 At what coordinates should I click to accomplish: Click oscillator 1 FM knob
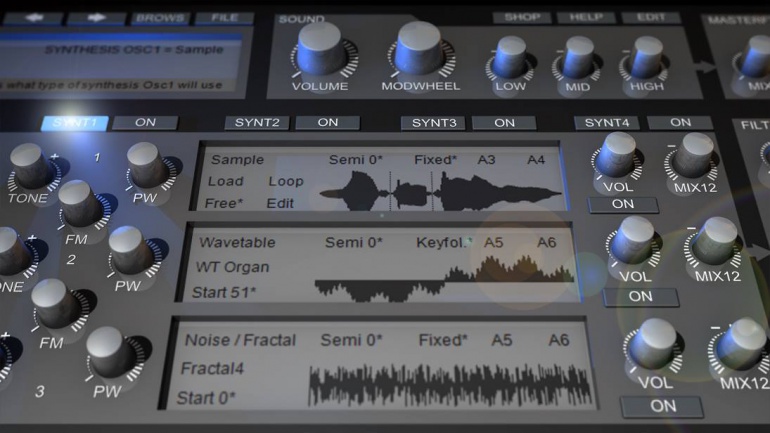click(80, 204)
